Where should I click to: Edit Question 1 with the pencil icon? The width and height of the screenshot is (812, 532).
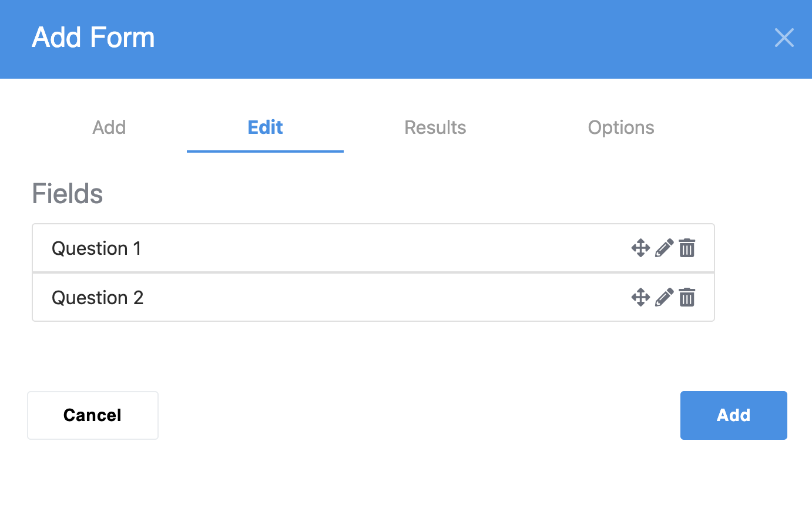[x=664, y=248]
